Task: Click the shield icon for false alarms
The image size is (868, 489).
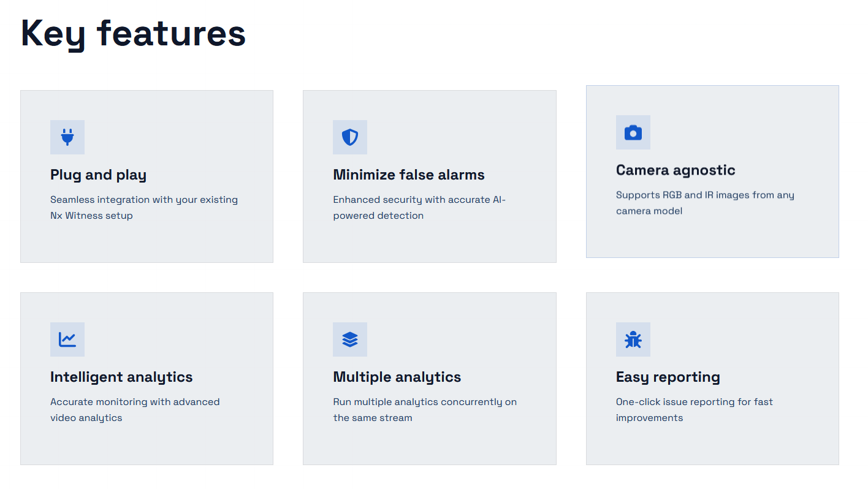Action: coord(350,137)
